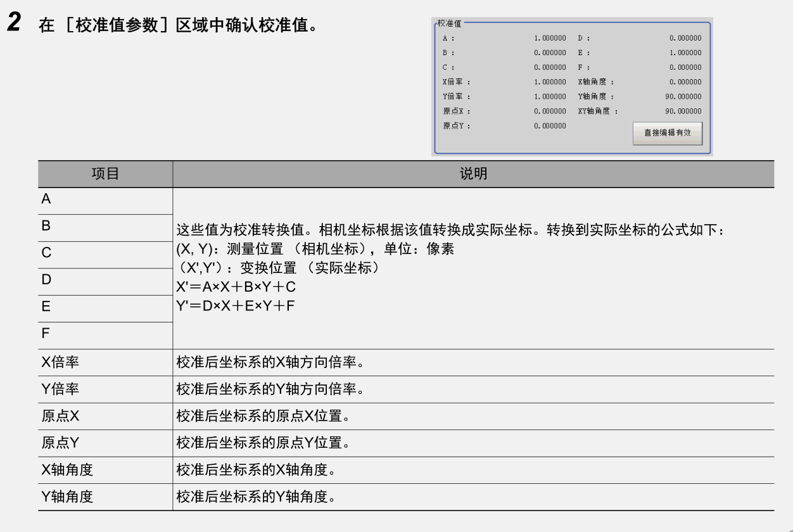
Task: Select the B value in 校准值 panel
Action: (x=550, y=53)
